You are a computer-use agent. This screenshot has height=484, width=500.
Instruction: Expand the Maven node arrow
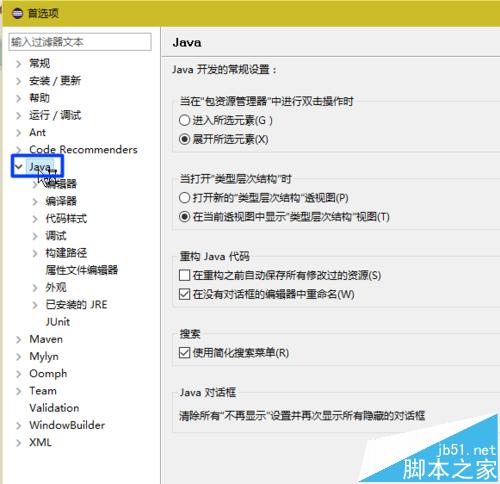tap(19, 339)
